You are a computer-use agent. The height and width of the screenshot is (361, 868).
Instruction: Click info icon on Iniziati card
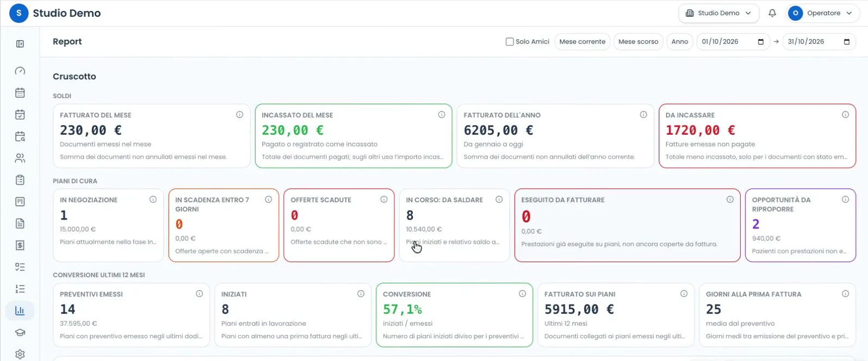pos(361,294)
